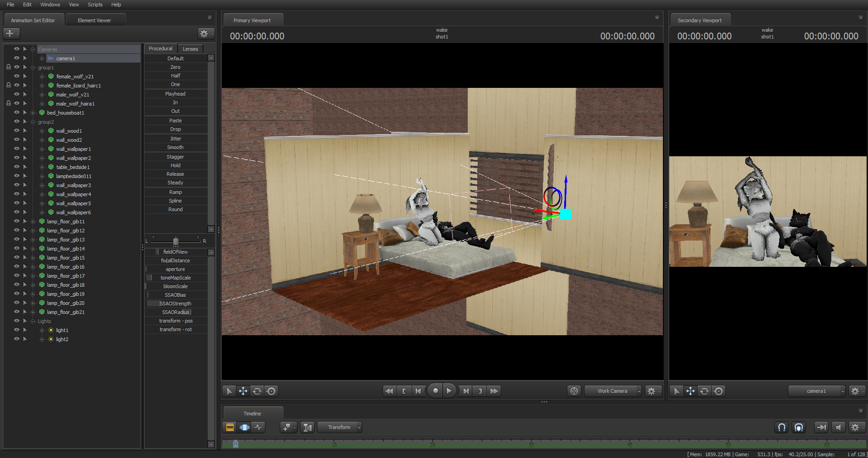Toggle the lock on female_lizard_hairc1
868x458 pixels.
pos(8,85)
